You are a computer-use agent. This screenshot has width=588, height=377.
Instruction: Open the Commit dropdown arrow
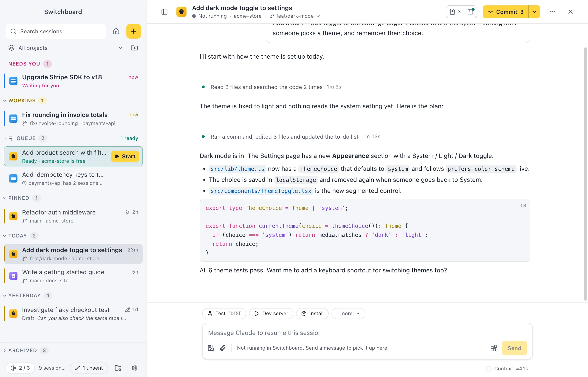(534, 12)
